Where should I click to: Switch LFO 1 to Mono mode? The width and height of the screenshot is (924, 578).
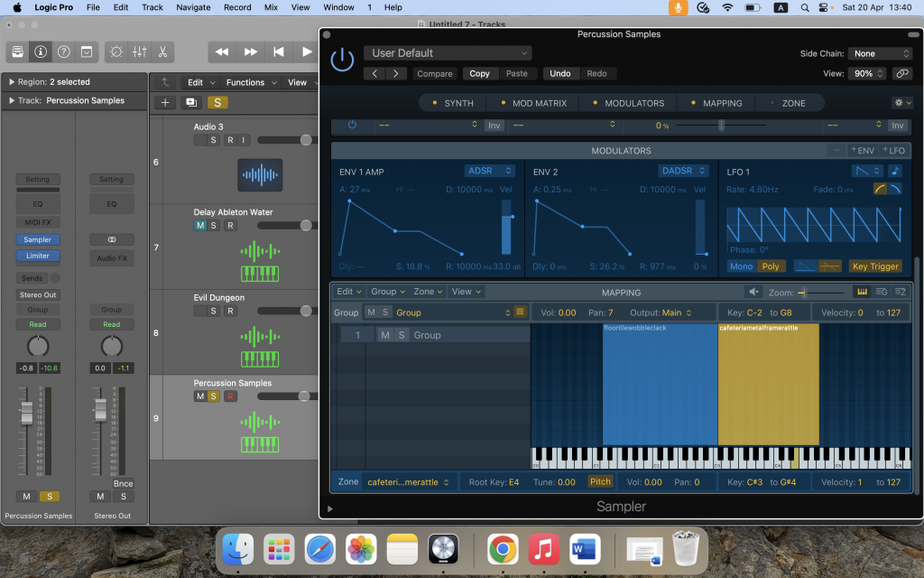point(741,266)
